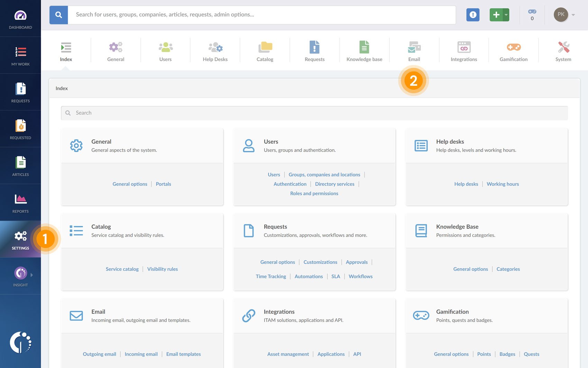
Task: Expand the Insight sidebar submenu arrow
Action: point(32,275)
